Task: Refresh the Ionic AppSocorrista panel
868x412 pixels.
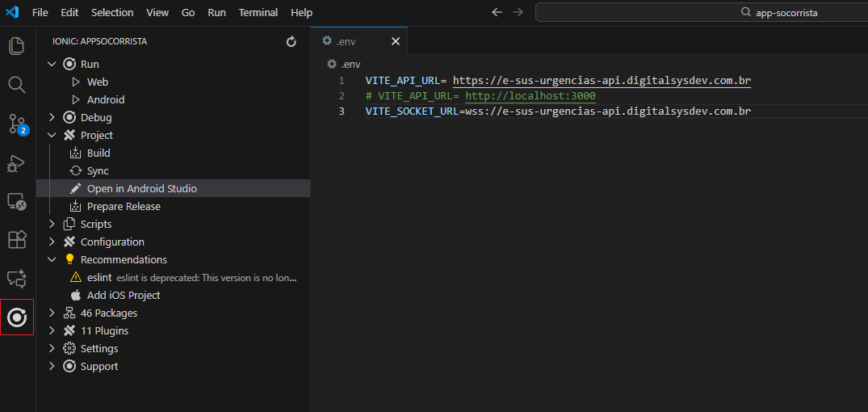Action: tap(291, 41)
